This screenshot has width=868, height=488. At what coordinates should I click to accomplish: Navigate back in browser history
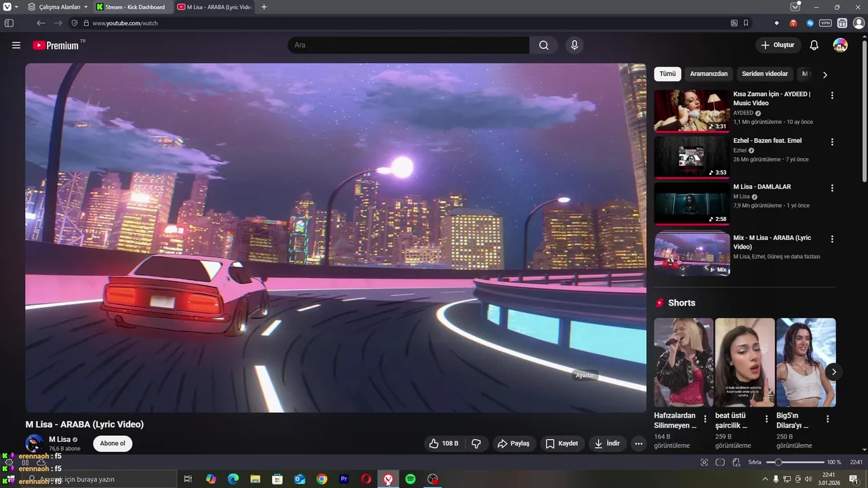click(x=41, y=23)
